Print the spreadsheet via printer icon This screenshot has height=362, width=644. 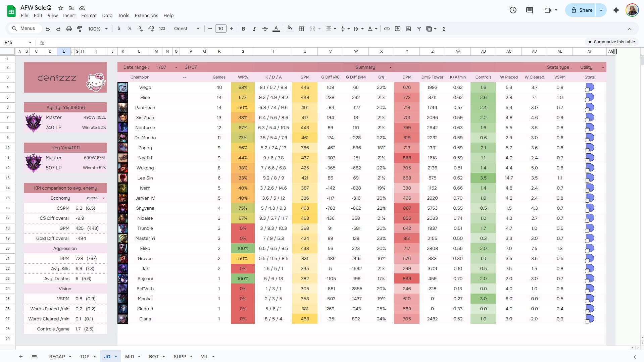pos(69,29)
